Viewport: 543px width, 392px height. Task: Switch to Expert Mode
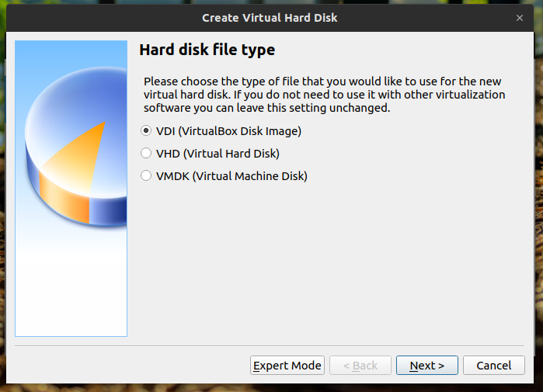click(287, 366)
